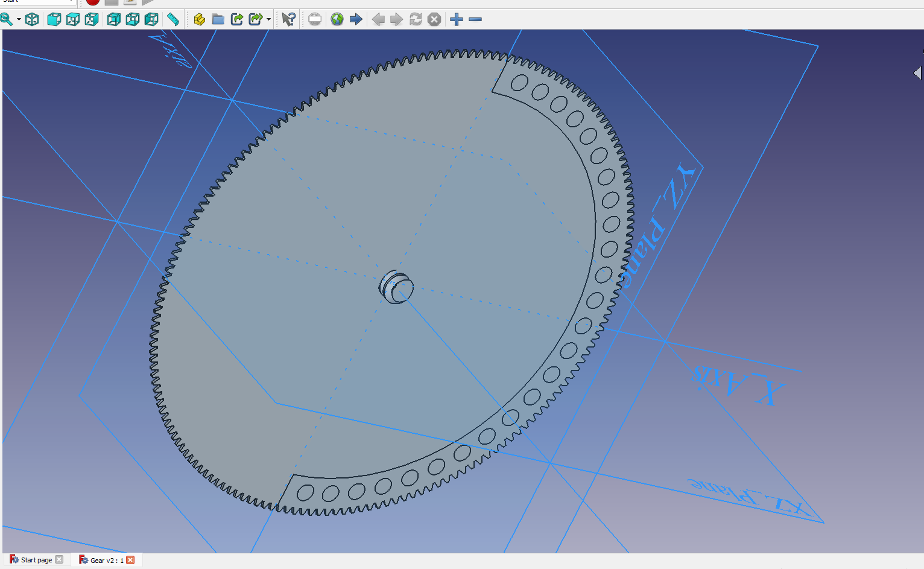Click the blue right arrow icon
The image size is (924, 569).
tap(356, 19)
